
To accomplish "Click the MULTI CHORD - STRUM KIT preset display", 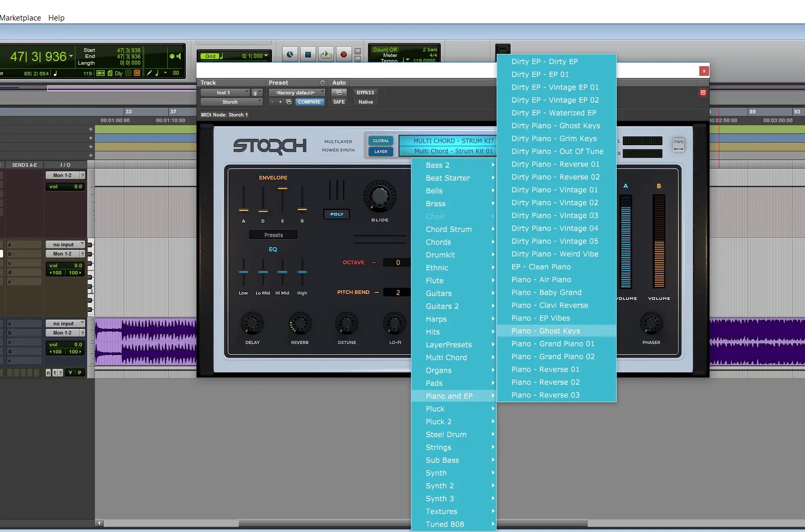I will tap(447, 141).
